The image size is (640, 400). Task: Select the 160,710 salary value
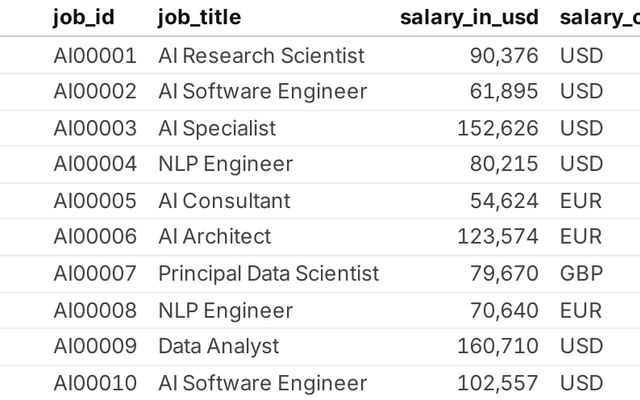click(497, 346)
